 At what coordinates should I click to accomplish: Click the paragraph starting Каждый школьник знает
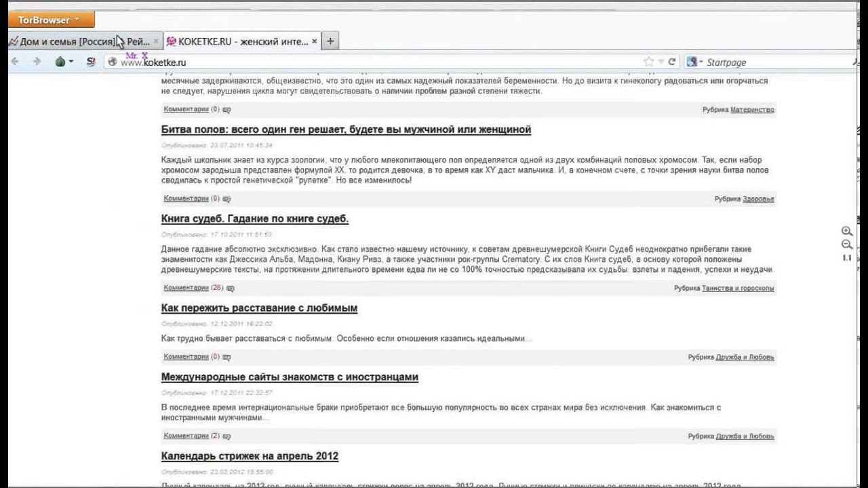465,170
